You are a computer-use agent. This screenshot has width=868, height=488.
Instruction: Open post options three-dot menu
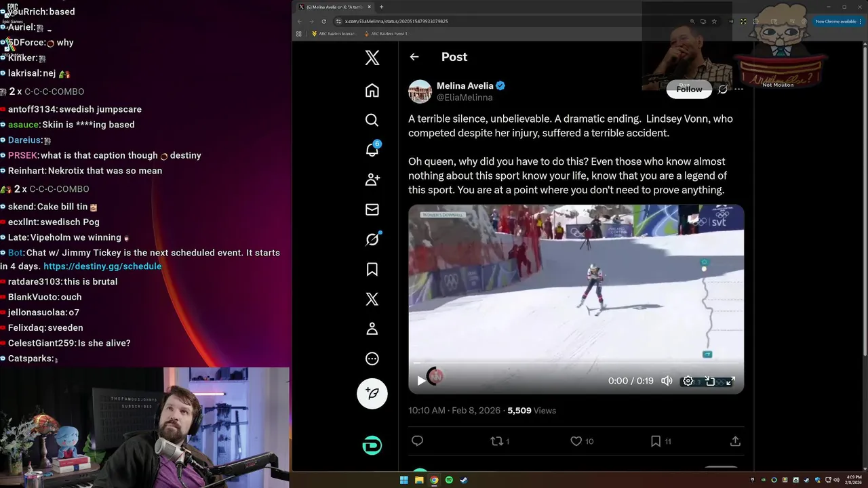[x=738, y=89]
